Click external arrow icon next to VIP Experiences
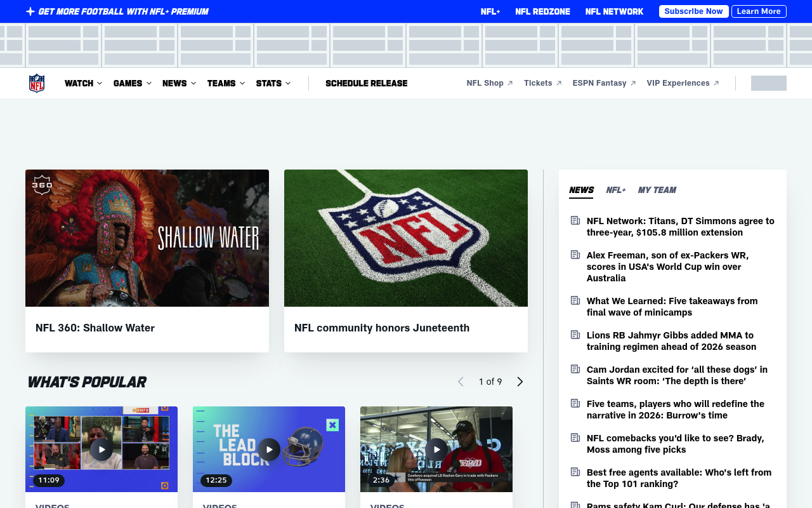 pyautogui.click(x=716, y=83)
